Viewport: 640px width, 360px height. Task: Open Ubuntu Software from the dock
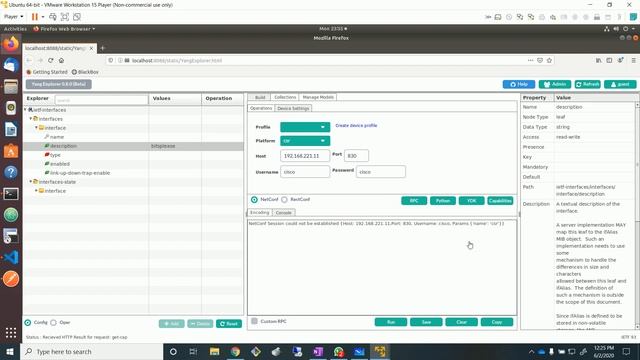tap(11, 151)
